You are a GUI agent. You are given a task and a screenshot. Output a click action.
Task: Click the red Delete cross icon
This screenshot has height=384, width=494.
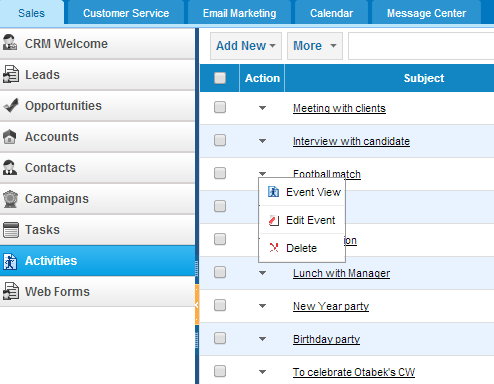click(274, 247)
